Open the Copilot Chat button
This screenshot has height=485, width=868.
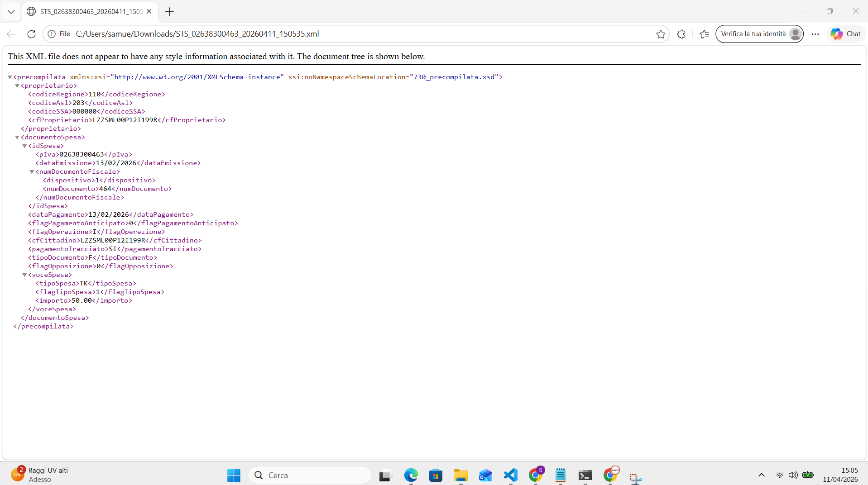[845, 34]
